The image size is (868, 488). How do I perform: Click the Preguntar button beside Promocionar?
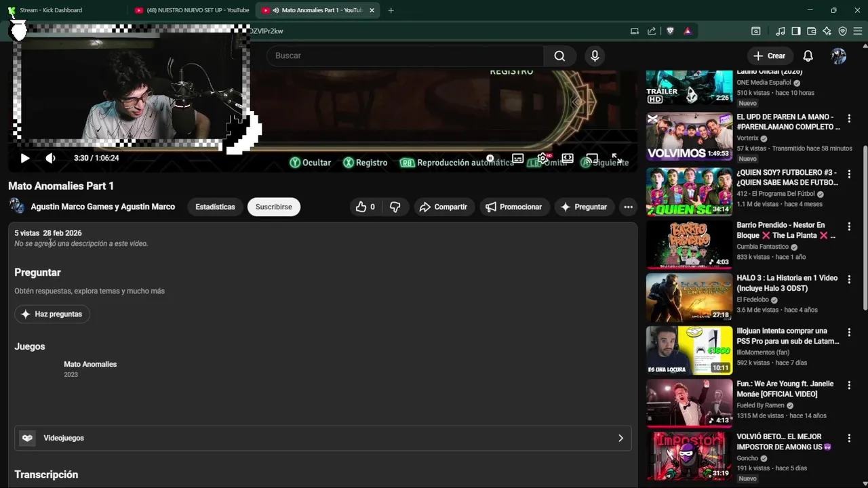tap(584, 207)
